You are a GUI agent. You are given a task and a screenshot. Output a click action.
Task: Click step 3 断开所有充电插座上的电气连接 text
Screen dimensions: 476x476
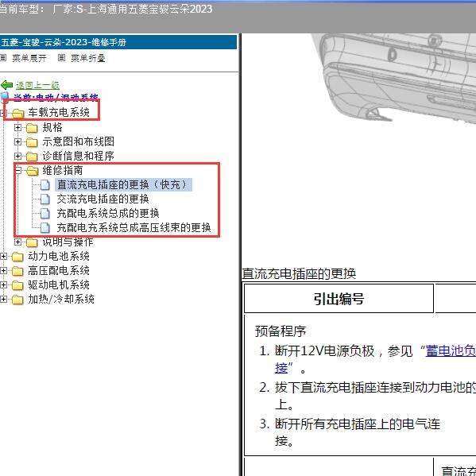click(x=358, y=433)
